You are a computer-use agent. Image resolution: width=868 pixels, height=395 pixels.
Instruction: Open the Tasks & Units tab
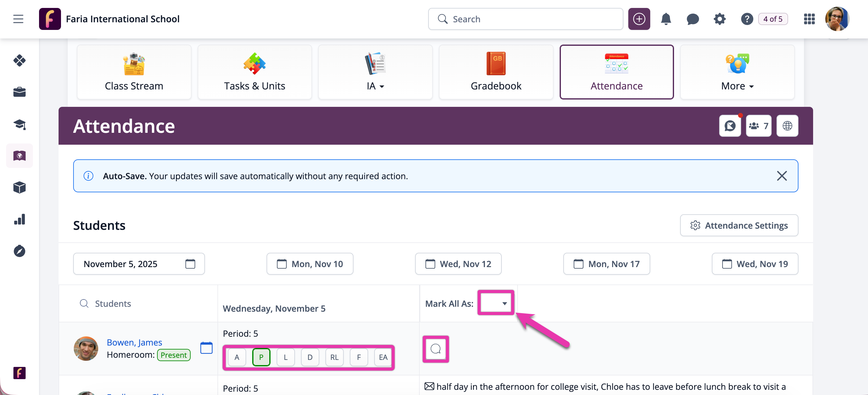click(x=254, y=72)
